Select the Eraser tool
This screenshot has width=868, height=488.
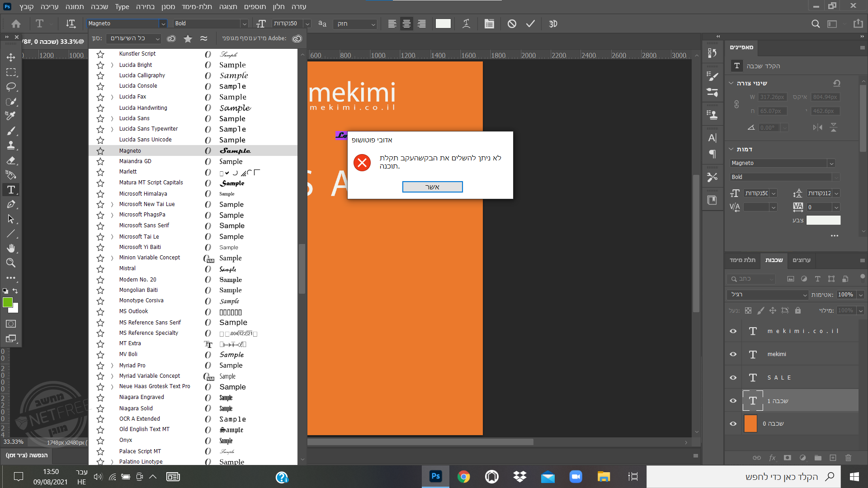click(11, 160)
